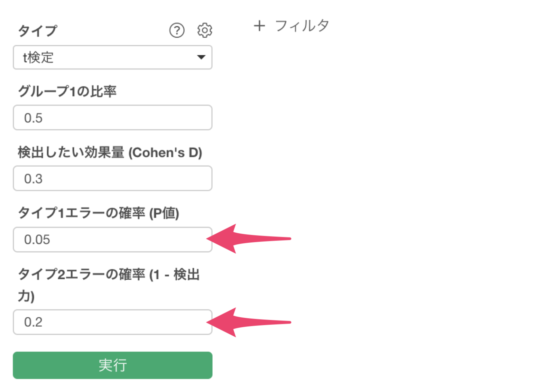This screenshot has height=392, width=556.
Task: Click the 検出したい効果量 (Cohen's D) label
Action: coord(110,152)
